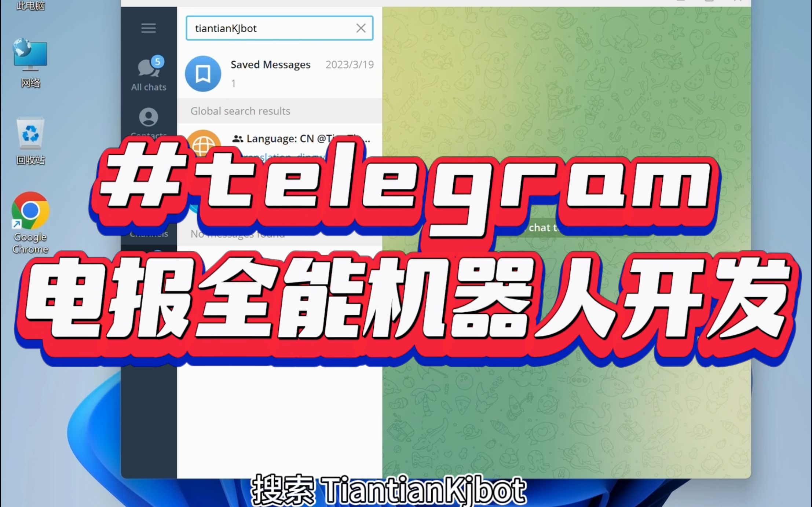Expand the Language CN Telegram group result
812x507 pixels.
(281, 143)
